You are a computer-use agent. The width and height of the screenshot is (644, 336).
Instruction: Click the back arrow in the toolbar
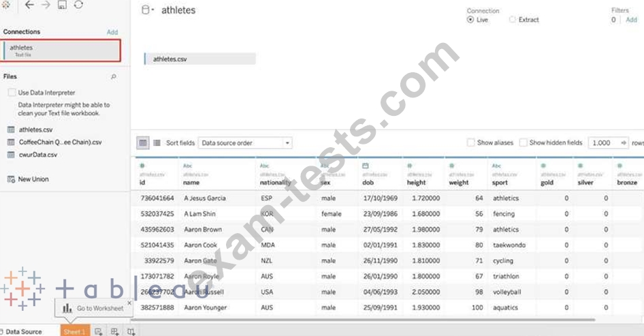pyautogui.click(x=29, y=5)
